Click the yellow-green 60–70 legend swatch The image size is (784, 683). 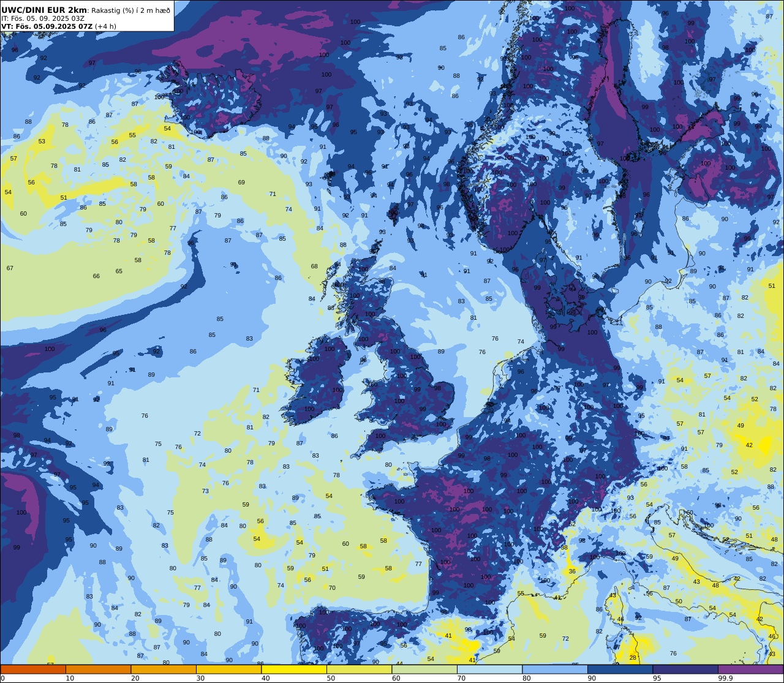pyautogui.click(x=424, y=670)
